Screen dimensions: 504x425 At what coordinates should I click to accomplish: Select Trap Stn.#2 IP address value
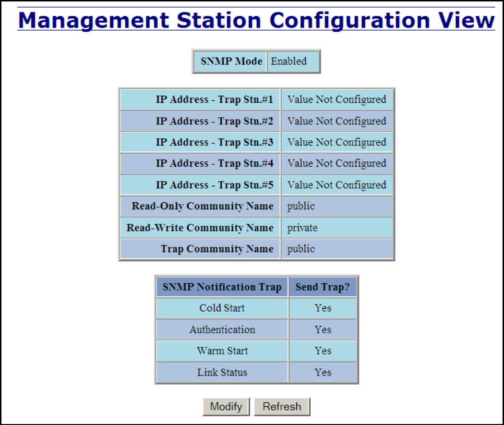336,121
